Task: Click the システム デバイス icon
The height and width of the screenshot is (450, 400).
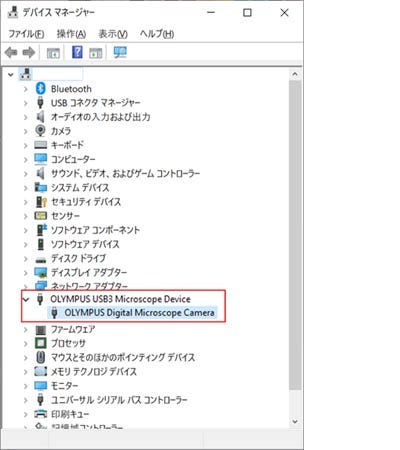Action: [41, 187]
